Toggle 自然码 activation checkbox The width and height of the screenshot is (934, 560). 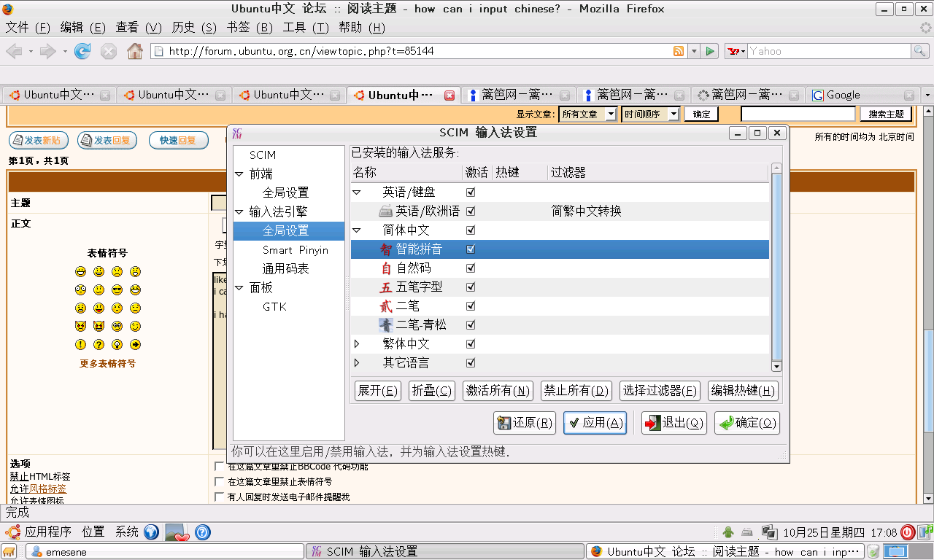click(471, 268)
